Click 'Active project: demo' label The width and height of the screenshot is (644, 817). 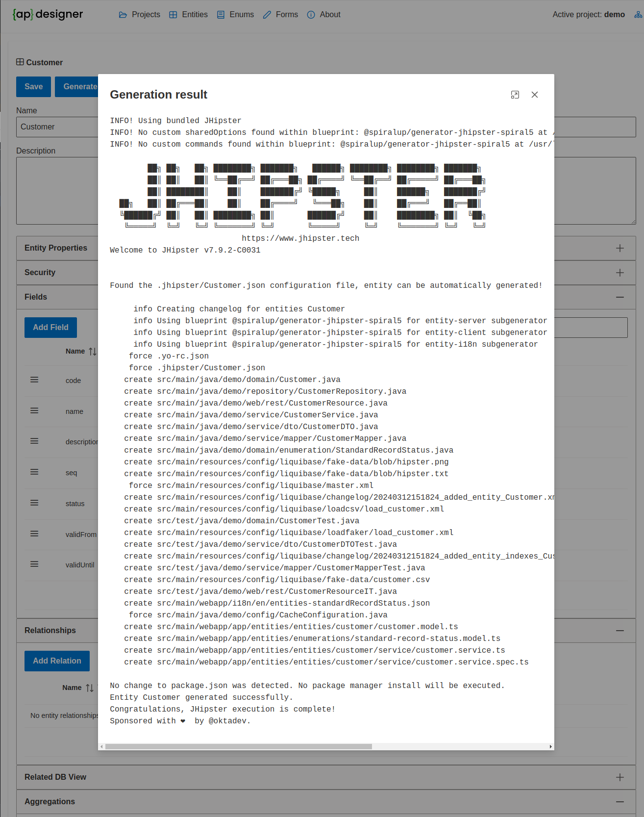tap(589, 15)
